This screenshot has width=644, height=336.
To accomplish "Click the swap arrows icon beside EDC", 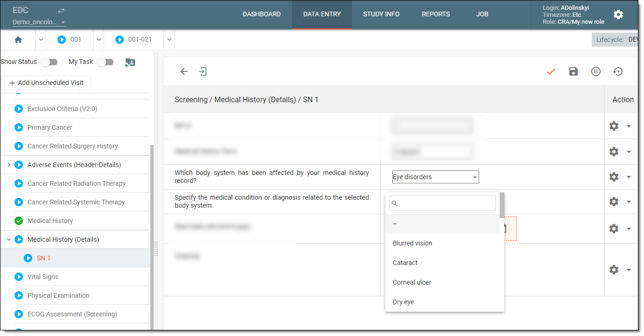I will (x=61, y=10).
